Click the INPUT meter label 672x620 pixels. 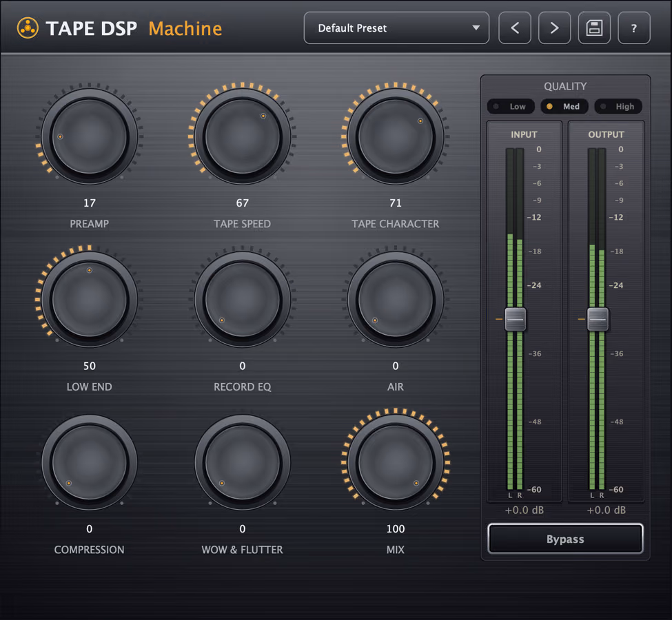(x=524, y=134)
